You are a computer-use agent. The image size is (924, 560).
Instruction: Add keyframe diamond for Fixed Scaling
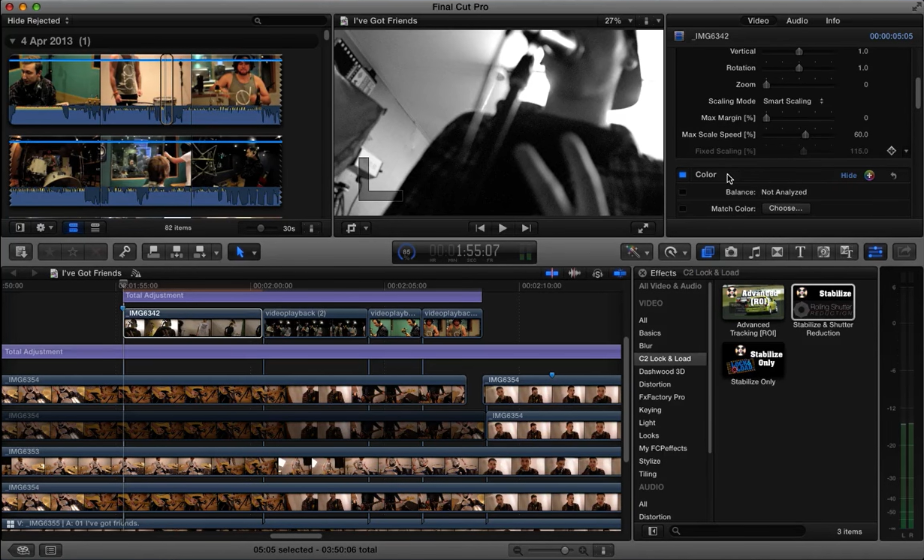click(x=892, y=151)
